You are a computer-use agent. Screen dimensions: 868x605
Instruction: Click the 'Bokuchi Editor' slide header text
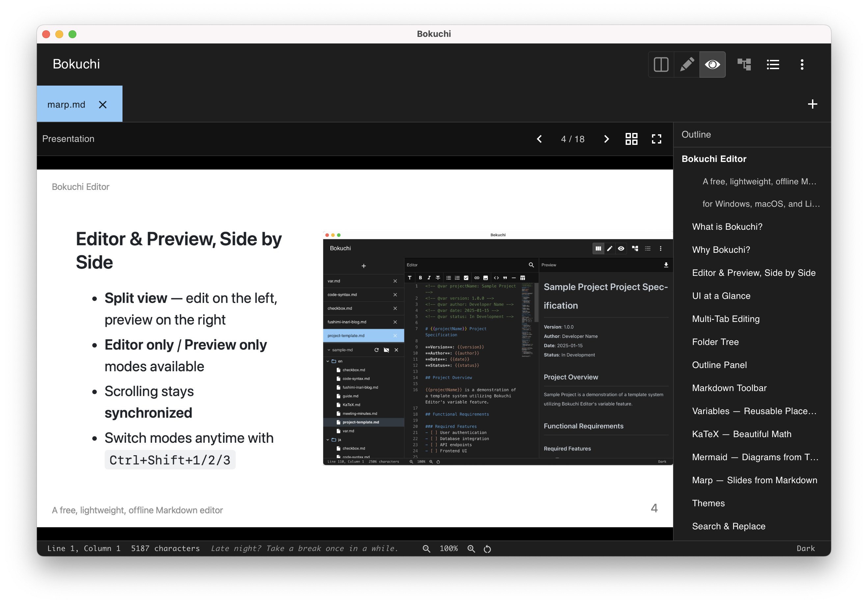pyautogui.click(x=81, y=187)
